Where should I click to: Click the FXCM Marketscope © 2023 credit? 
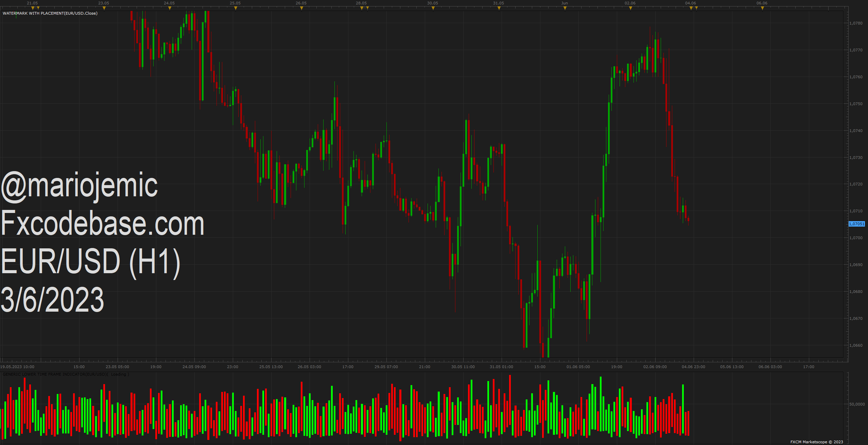tap(817, 442)
